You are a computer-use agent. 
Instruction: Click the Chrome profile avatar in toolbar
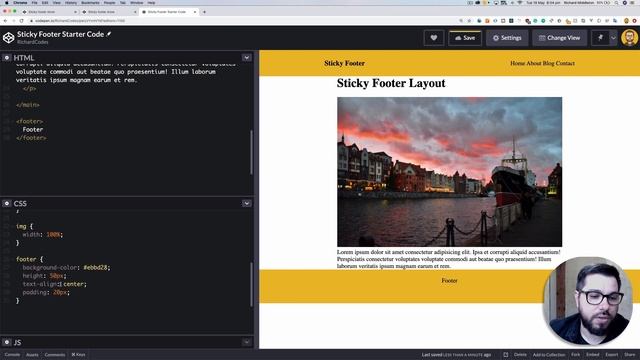[627, 20]
